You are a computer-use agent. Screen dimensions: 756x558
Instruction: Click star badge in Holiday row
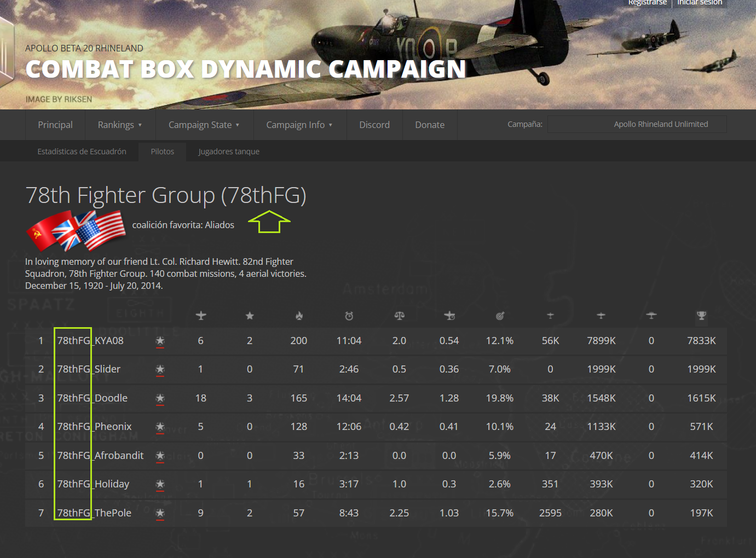click(x=160, y=485)
